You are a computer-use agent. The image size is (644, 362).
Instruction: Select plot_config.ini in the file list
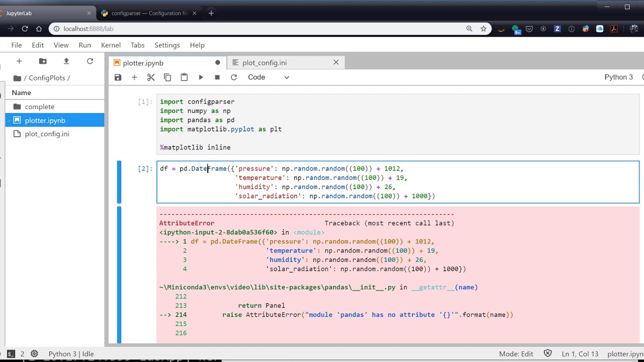click(x=54, y=134)
